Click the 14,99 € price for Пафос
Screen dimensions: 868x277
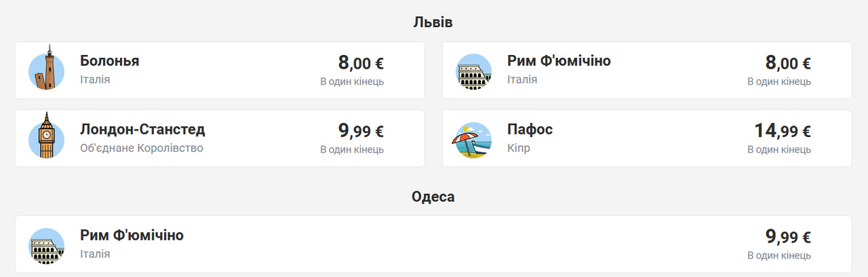click(783, 130)
